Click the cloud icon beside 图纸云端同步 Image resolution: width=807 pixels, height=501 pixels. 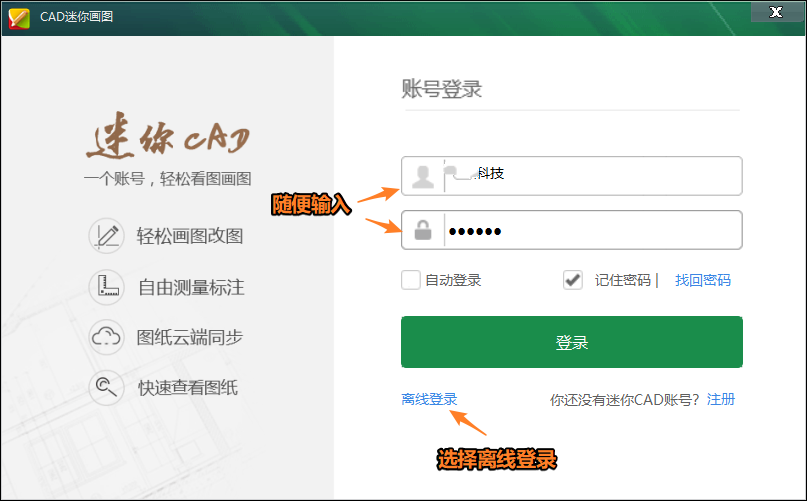pos(107,337)
